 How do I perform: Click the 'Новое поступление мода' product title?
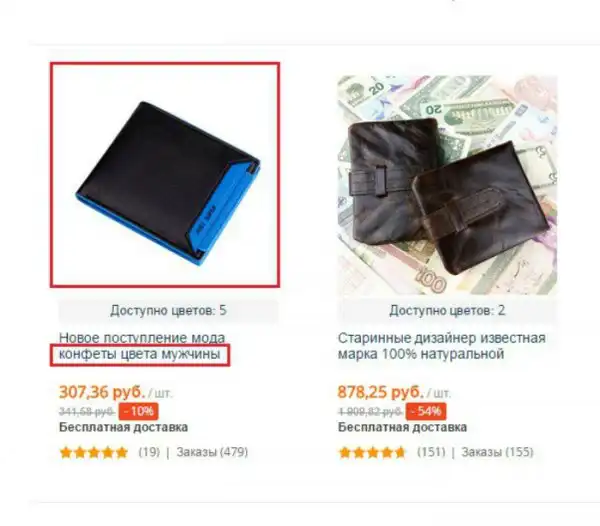(142, 338)
